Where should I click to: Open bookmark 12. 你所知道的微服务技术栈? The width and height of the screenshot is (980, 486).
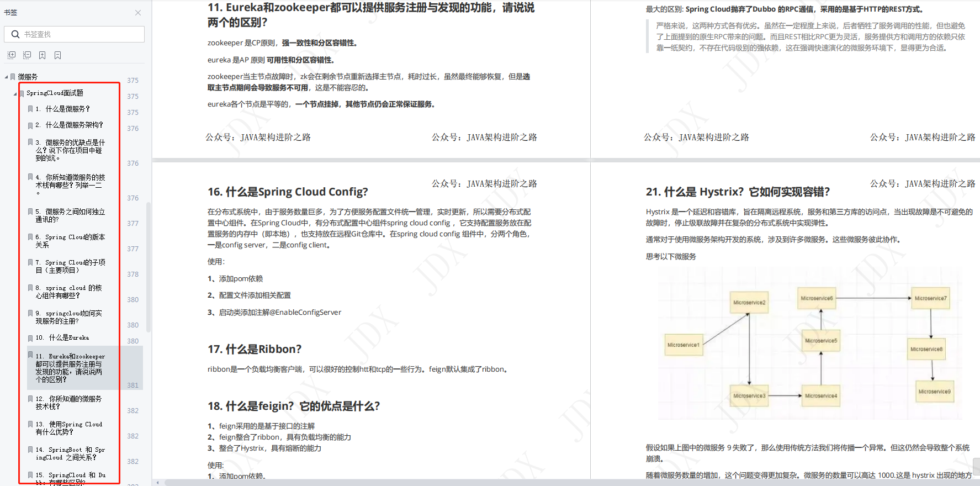click(68, 403)
